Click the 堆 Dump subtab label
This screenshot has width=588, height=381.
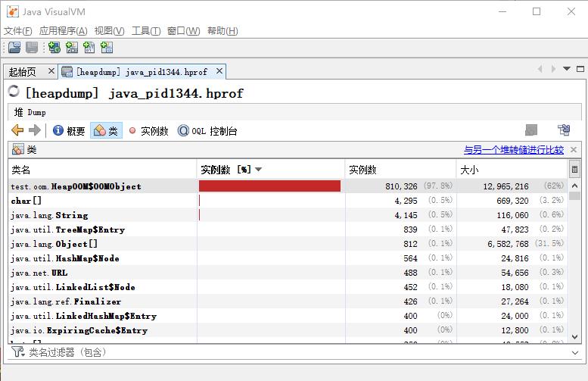(30, 112)
